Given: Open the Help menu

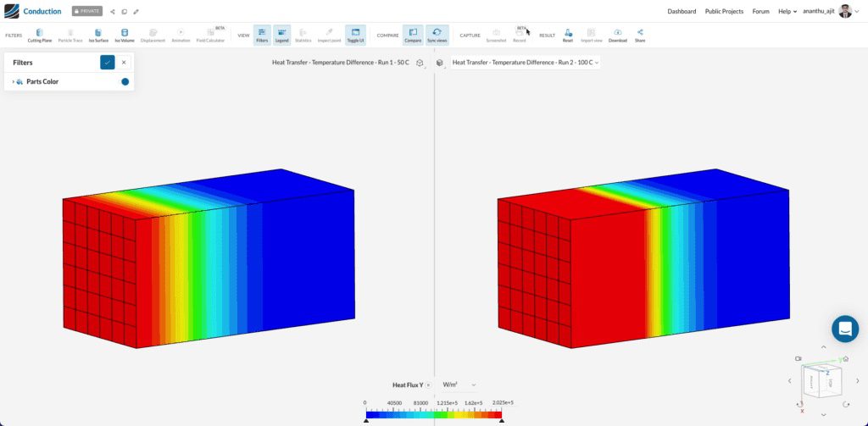Looking at the screenshot, I should click(787, 11).
